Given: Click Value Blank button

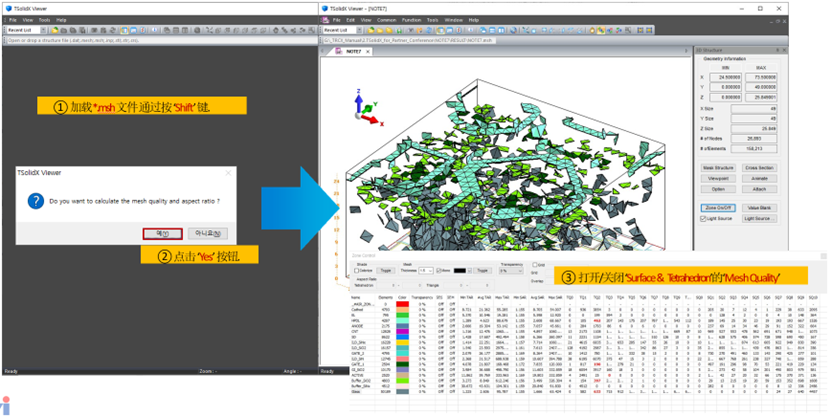Looking at the screenshot, I should pyautogui.click(x=759, y=208).
